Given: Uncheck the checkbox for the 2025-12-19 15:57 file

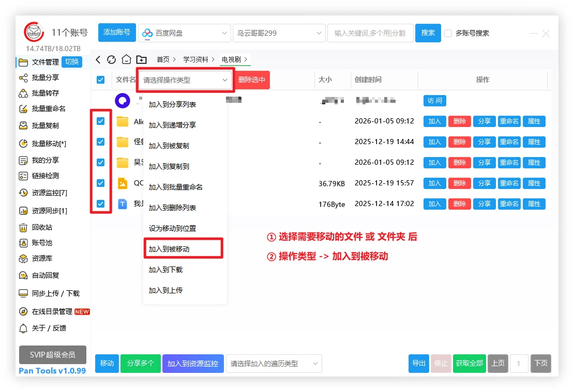Looking at the screenshot, I should [101, 183].
